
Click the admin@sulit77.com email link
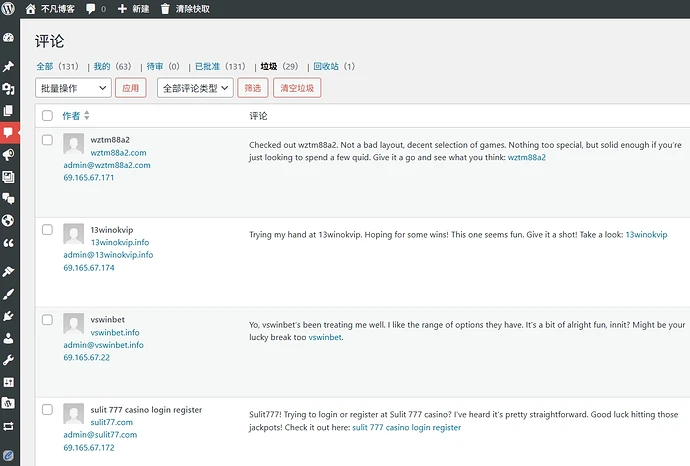coord(100,435)
